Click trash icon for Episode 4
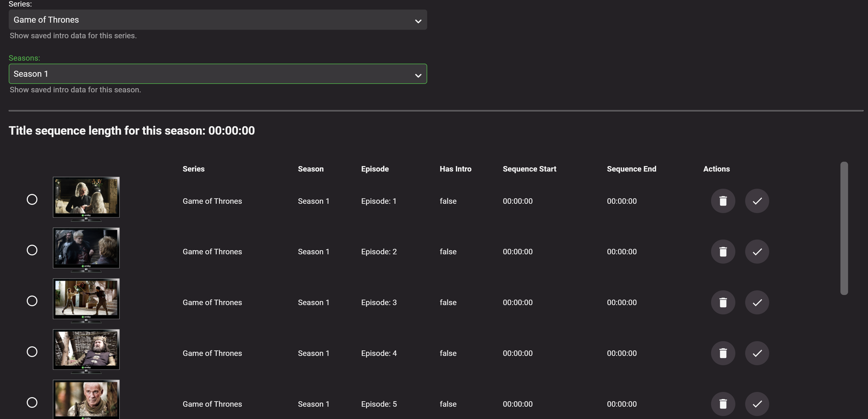This screenshot has height=419, width=868. pos(723,353)
